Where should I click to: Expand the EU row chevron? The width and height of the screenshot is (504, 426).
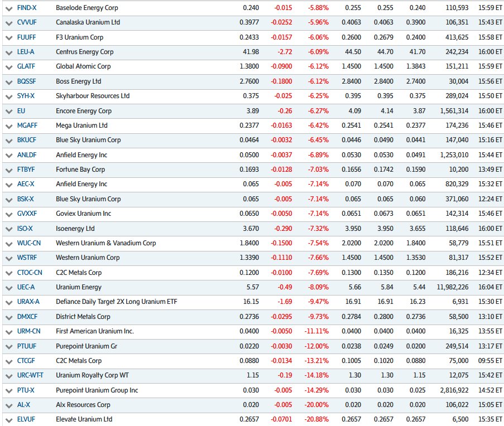click(9, 112)
